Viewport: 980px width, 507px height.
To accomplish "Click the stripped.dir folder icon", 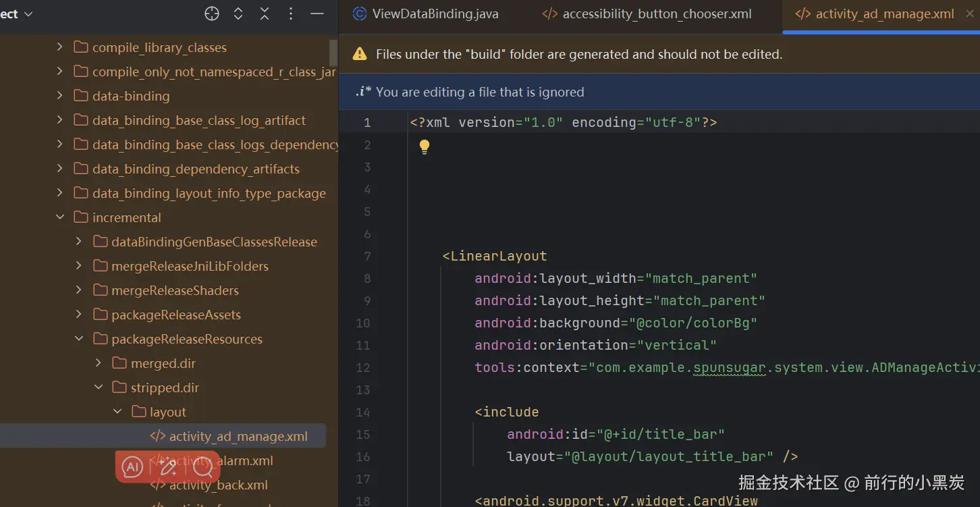I will (x=119, y=388).
